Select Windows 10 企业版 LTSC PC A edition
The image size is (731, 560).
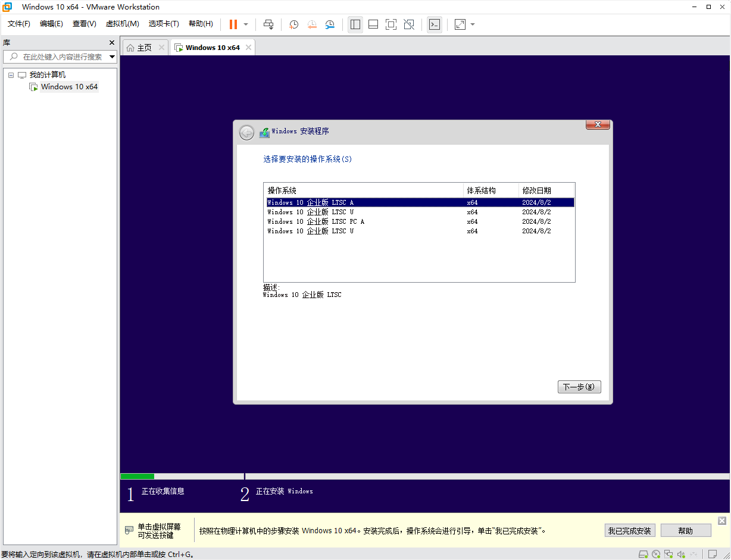tap(314, 221)
